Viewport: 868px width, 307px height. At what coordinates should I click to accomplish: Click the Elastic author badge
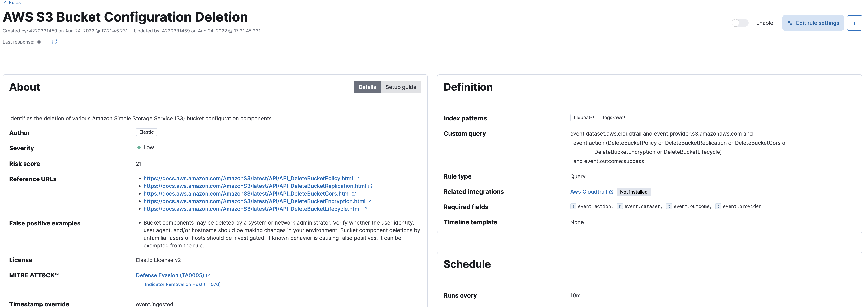146,132
